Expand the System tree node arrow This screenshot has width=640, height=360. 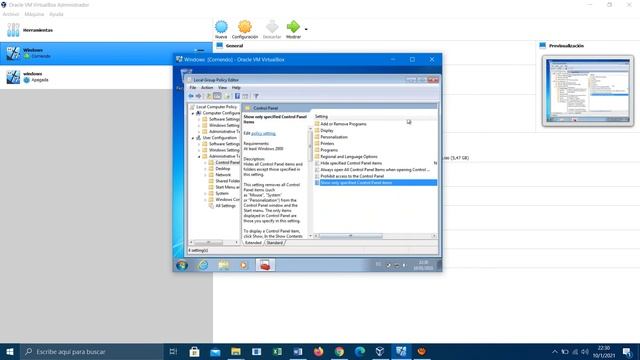pyautogui.click(x=206, y=193)
